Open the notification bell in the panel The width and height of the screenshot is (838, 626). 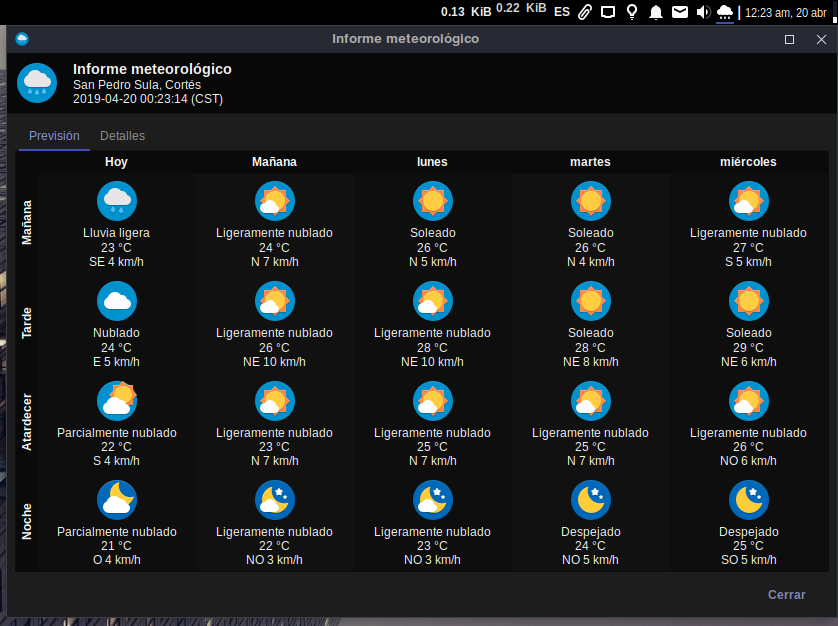point(656,12)
